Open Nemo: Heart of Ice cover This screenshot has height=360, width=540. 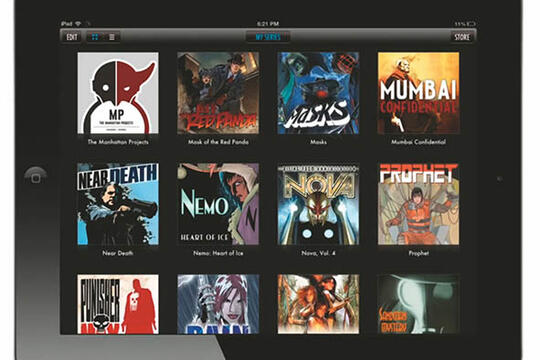(x=218, y=204)
